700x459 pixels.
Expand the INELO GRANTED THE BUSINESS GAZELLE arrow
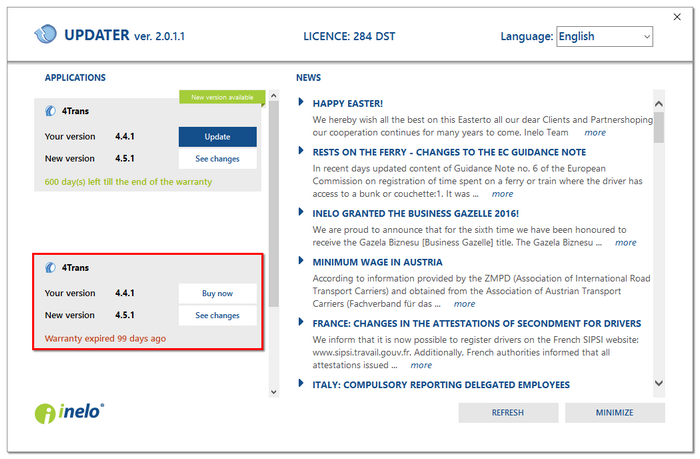[301, 212]
